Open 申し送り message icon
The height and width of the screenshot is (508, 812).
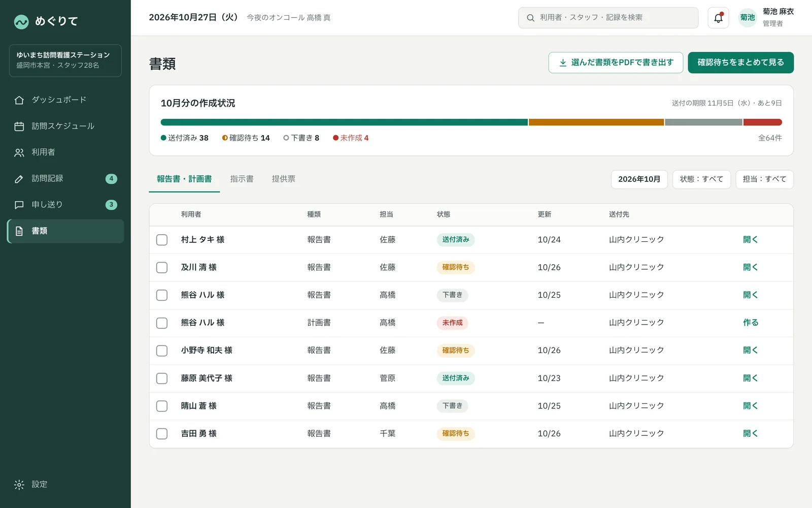coord(19,205)
